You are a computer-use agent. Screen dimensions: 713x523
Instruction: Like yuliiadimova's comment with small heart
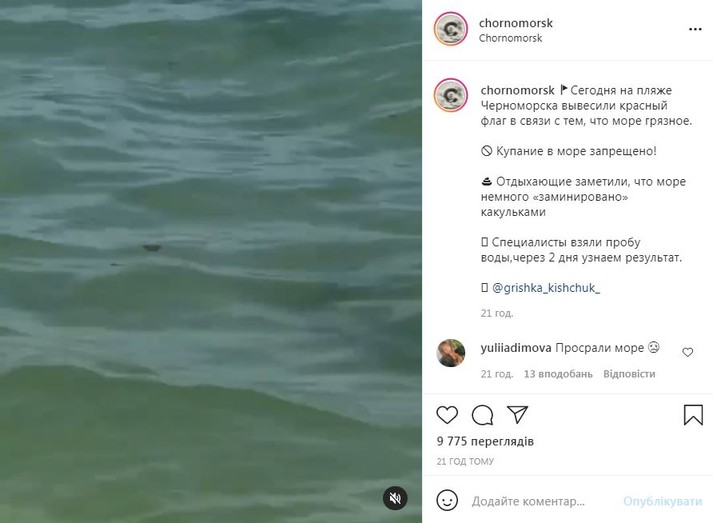point(688,352)
